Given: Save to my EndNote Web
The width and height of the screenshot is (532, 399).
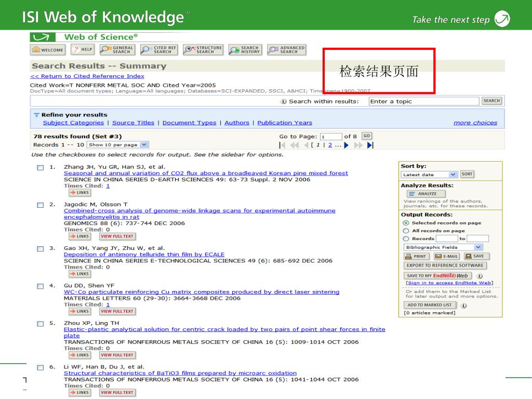Looking at the screenshot, I should (437, 276).
